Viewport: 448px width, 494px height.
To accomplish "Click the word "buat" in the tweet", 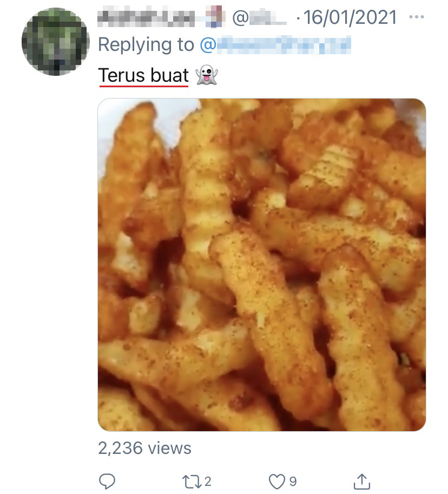I will (169, 76).
